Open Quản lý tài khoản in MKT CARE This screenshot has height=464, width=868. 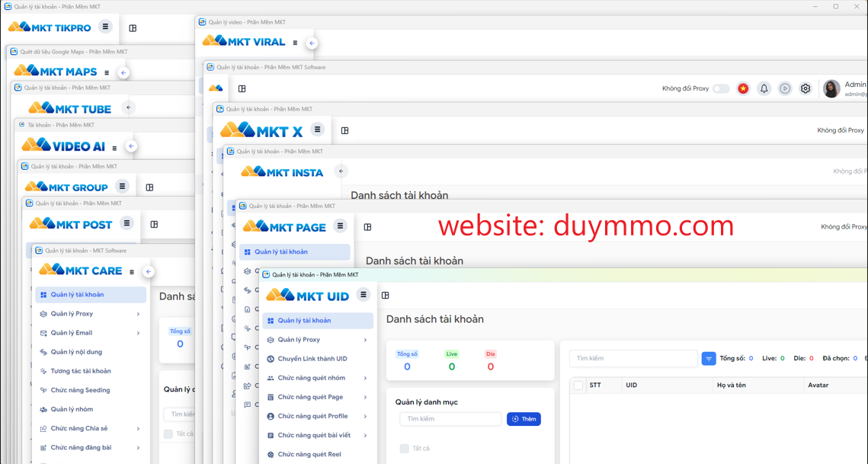91,295
